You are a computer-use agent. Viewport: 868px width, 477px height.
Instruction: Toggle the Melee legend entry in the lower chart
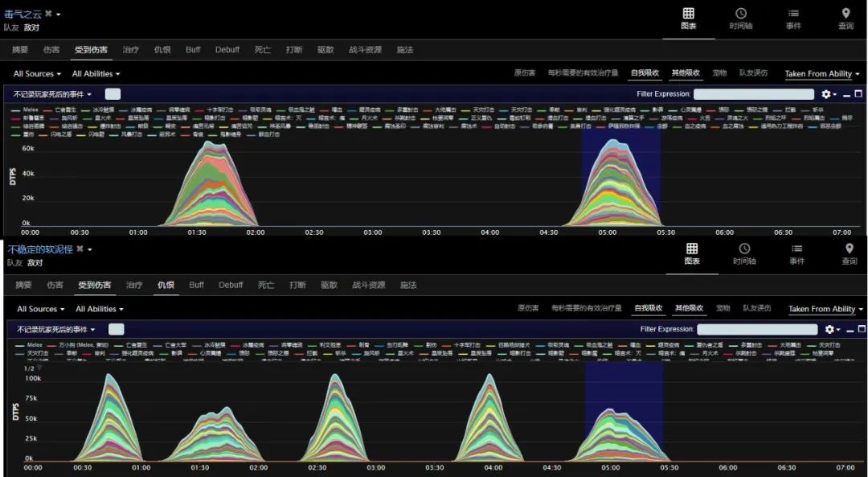(31, 344)
